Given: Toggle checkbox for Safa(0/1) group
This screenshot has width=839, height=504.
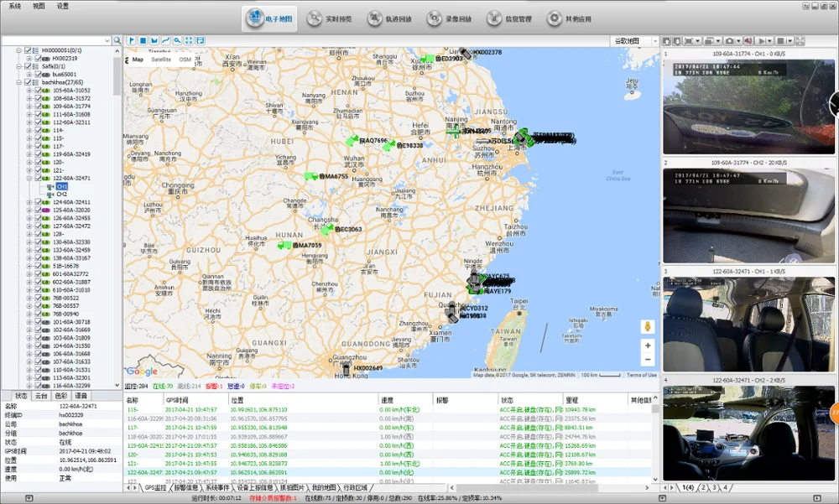Looking at the screenshot, I should (28, 67).
